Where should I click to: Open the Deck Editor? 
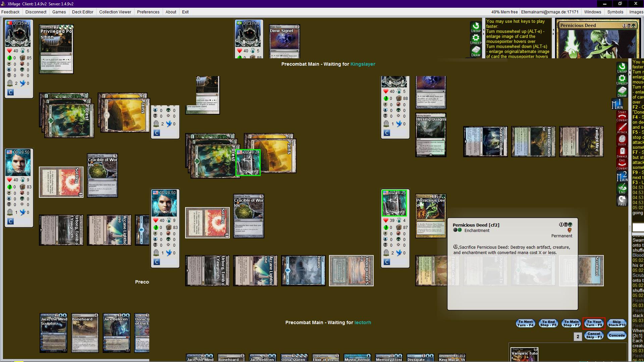tap(83, 12)
